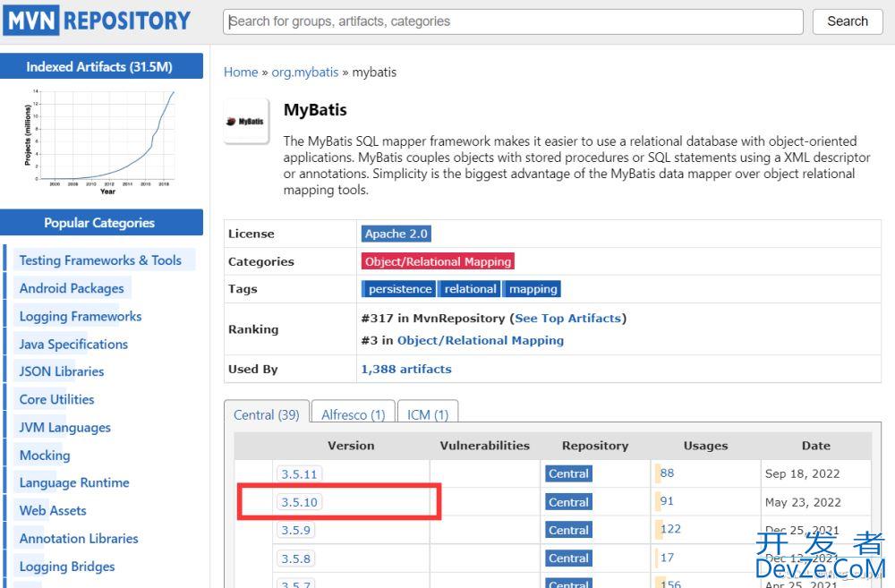This screenshot has width=895, height=588.
Task: Open JSON Libraries category
Action: tap(62, 371)
